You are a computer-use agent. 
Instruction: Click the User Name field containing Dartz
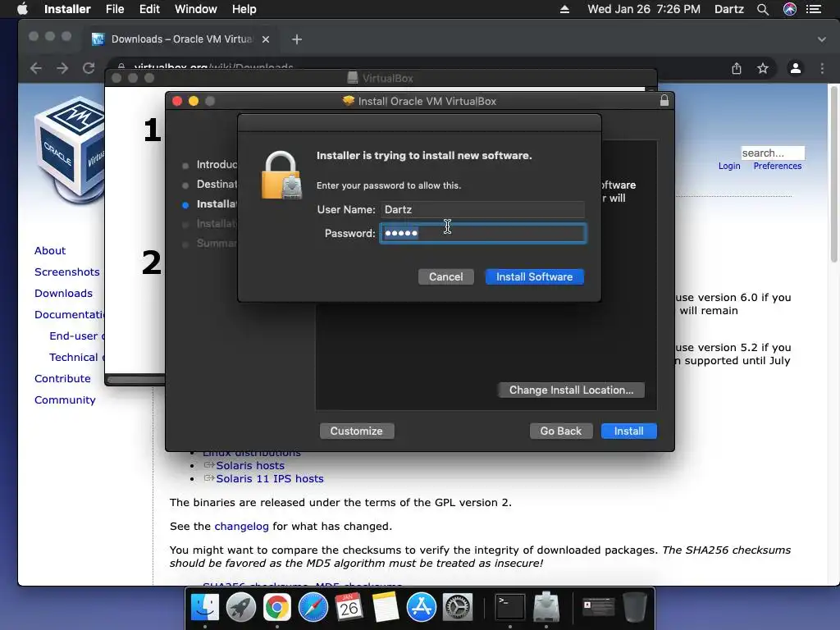click(482, 209)
